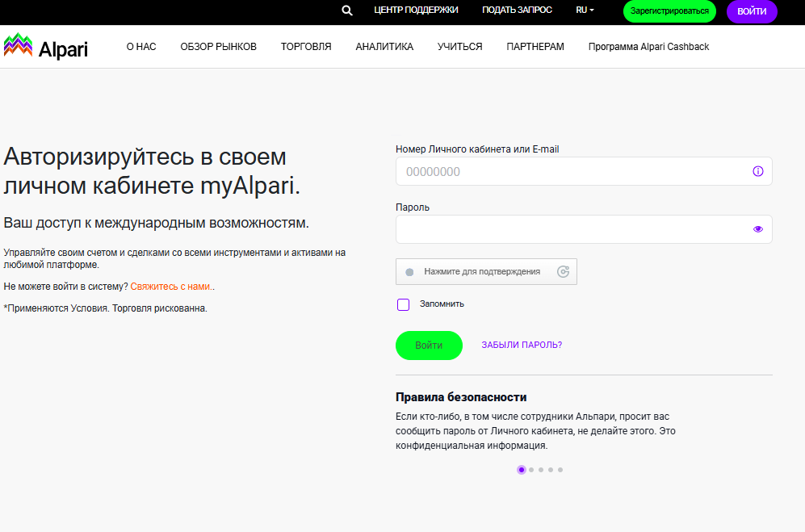Click Ваш доступ к международным возможностям text
Viewport: 805px width, 532px height.
point(156,223)
